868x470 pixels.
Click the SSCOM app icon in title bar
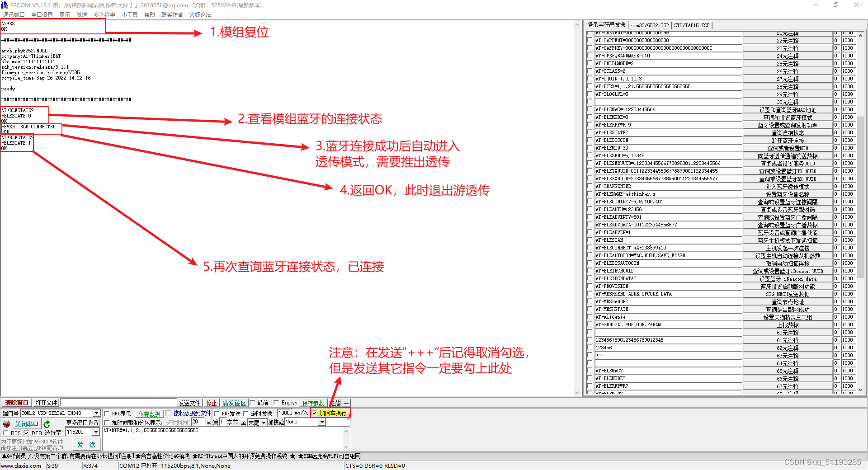click(x=5, y=5)
